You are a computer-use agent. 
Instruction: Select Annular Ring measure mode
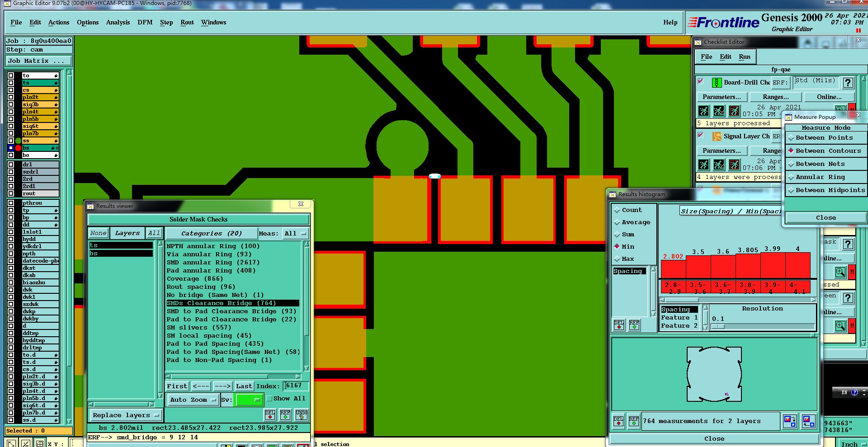tap(825, 177)
